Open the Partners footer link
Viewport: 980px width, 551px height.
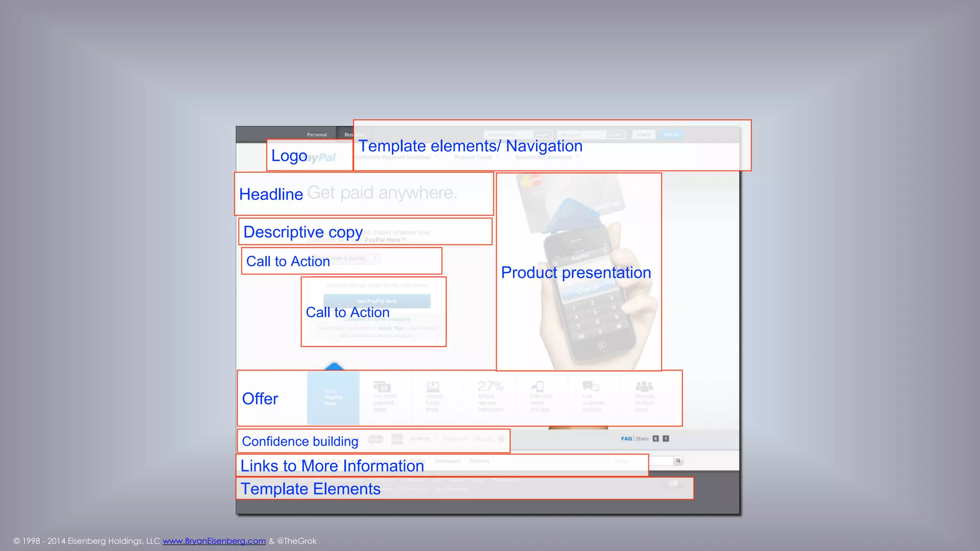tap(479, 461)
